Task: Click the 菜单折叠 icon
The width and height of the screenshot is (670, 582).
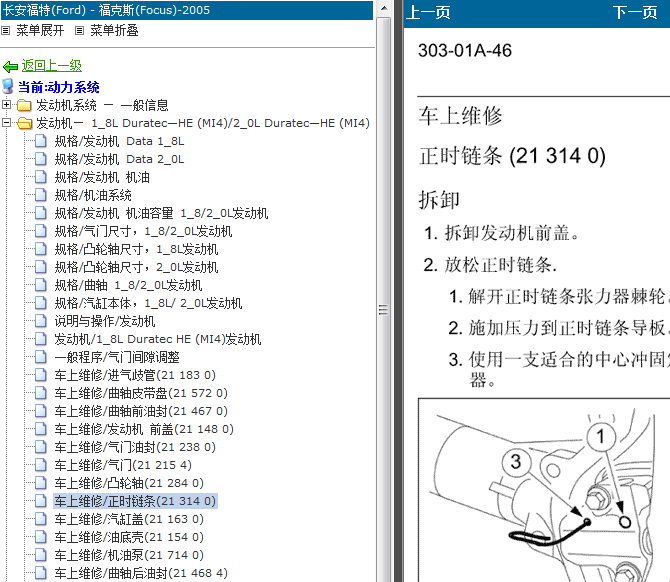Action: pyautogui.click(x=79, y=31)
